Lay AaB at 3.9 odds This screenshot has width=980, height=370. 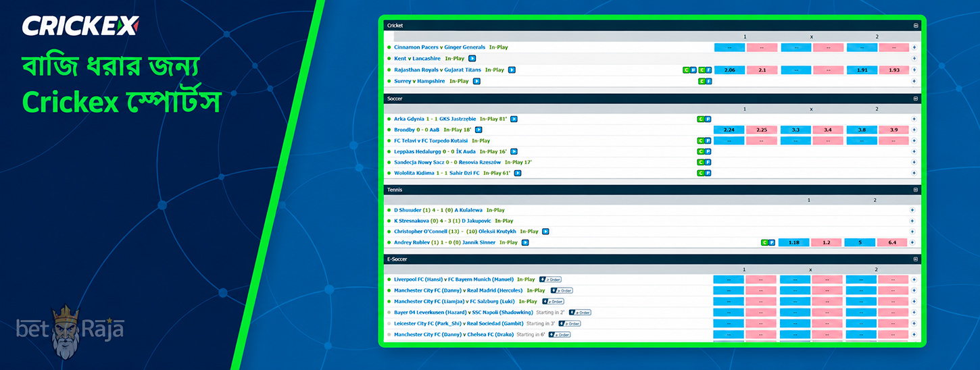pos(894,130)
